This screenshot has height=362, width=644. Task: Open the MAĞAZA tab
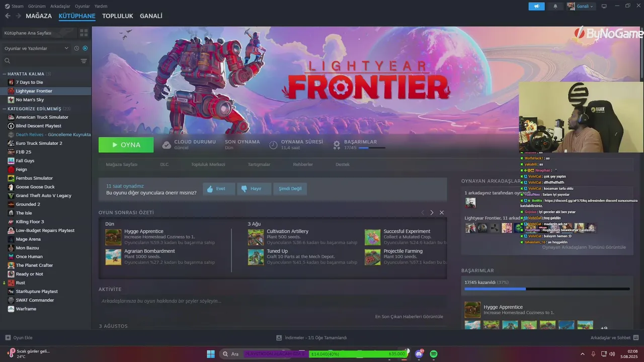tap(39, 16)
